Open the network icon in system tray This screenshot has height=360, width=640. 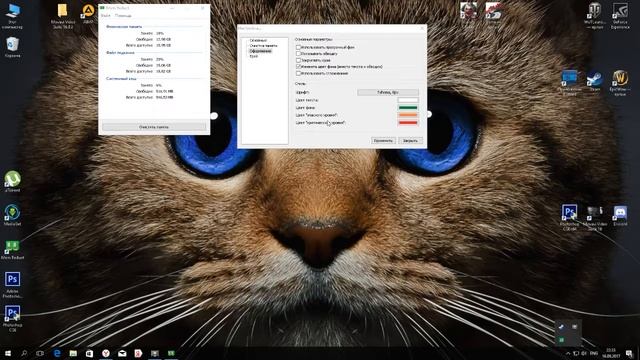click(x=576, y=353)
